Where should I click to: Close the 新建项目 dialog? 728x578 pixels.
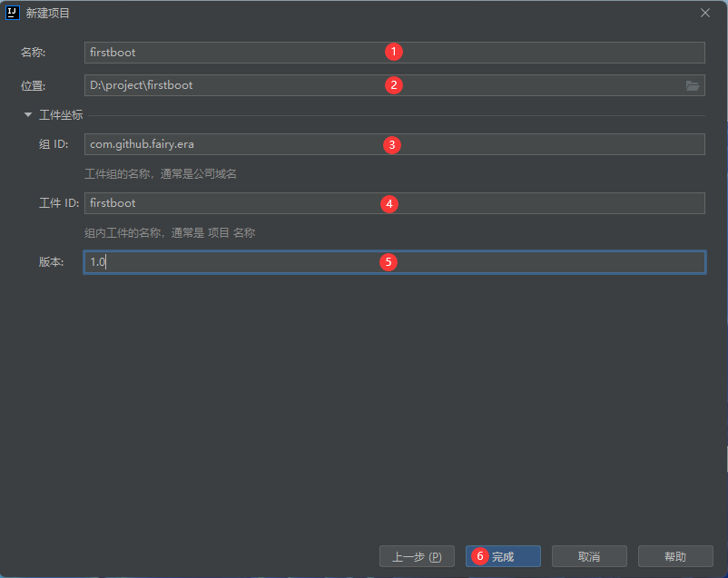[x=705, y=13]
